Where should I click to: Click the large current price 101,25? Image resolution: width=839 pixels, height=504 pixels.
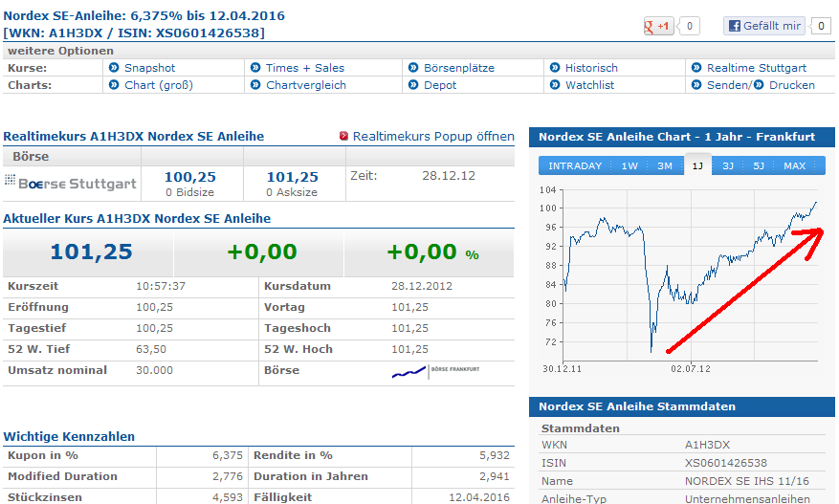pos(91,252)
